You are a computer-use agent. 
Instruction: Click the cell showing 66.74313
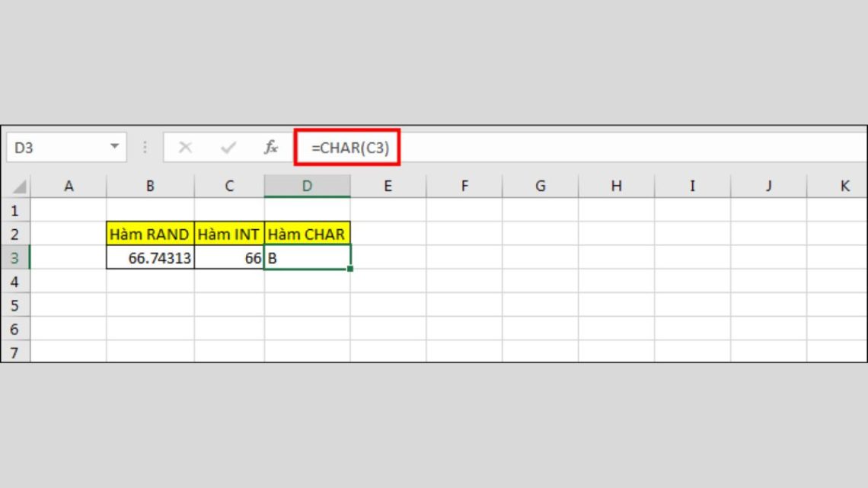click(149, 257)
